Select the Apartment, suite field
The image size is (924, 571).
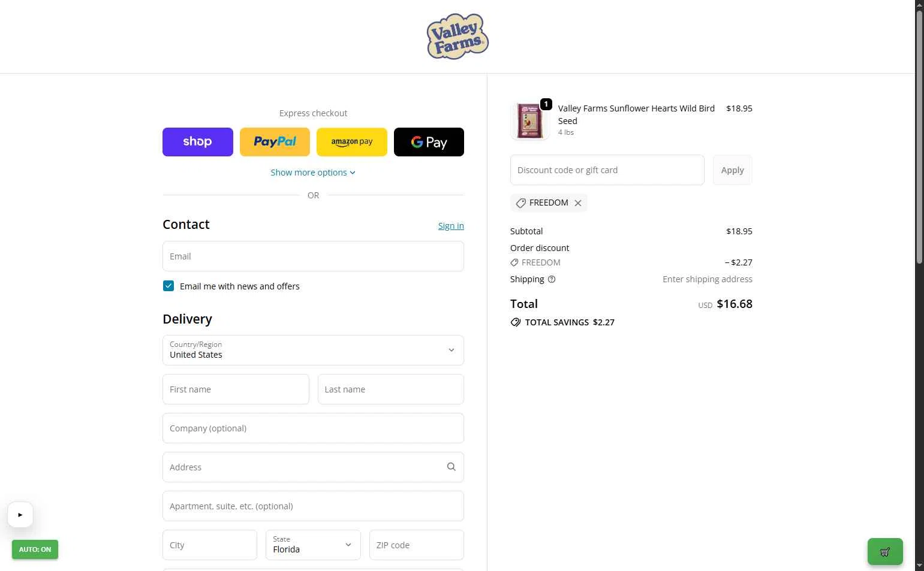tap(313, 506)
